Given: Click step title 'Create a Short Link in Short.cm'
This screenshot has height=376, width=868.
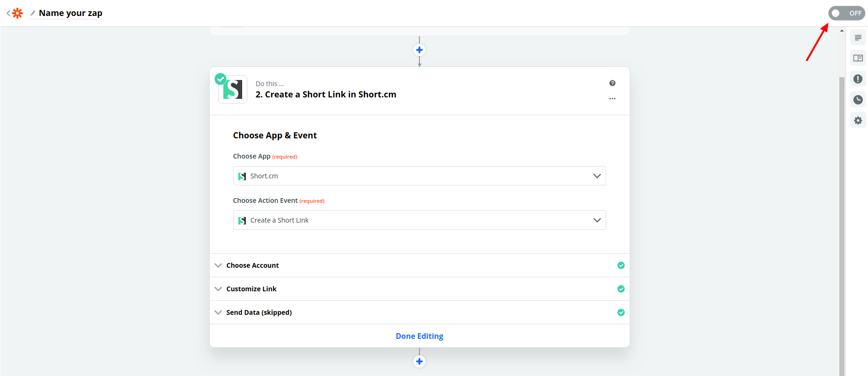Looking at the screenshot, I should pyautogui.click(x=326, y=95).
